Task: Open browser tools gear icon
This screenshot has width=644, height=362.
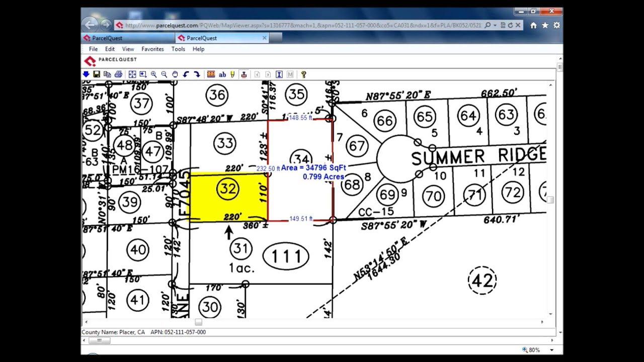Action: point(556,25)
